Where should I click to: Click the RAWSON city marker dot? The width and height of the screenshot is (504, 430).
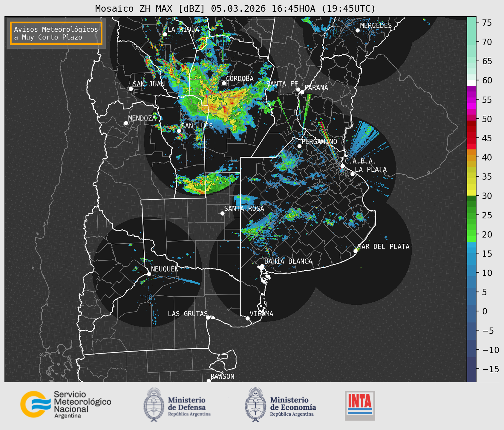tap(209, 381)
